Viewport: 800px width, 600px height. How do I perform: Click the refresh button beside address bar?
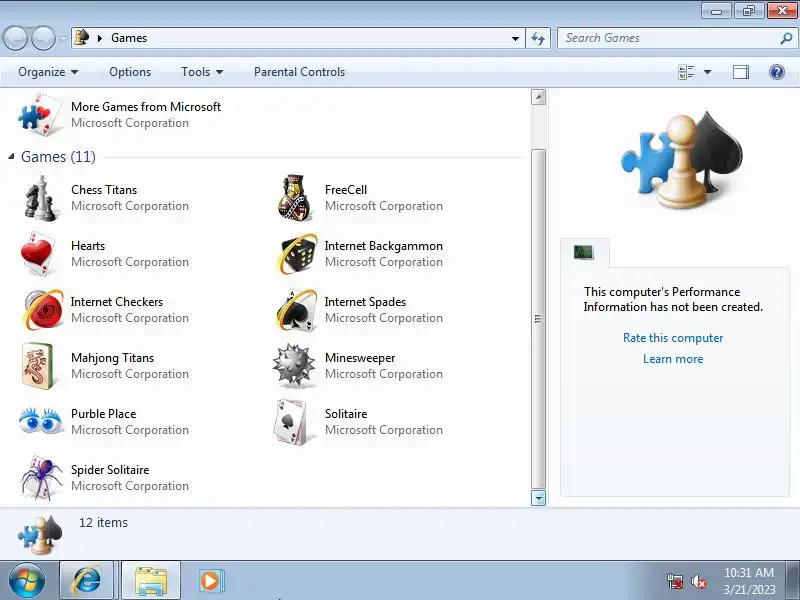point(538,38)
